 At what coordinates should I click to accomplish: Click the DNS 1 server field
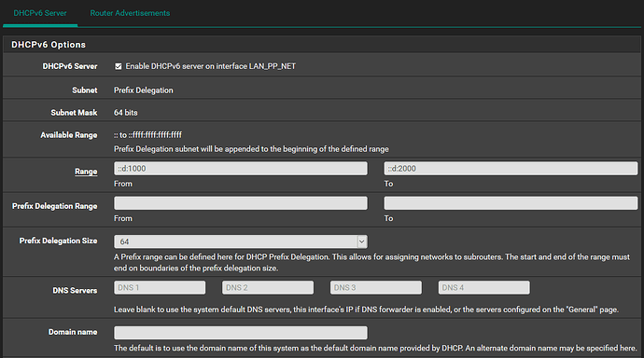click(x=160, y=287)
